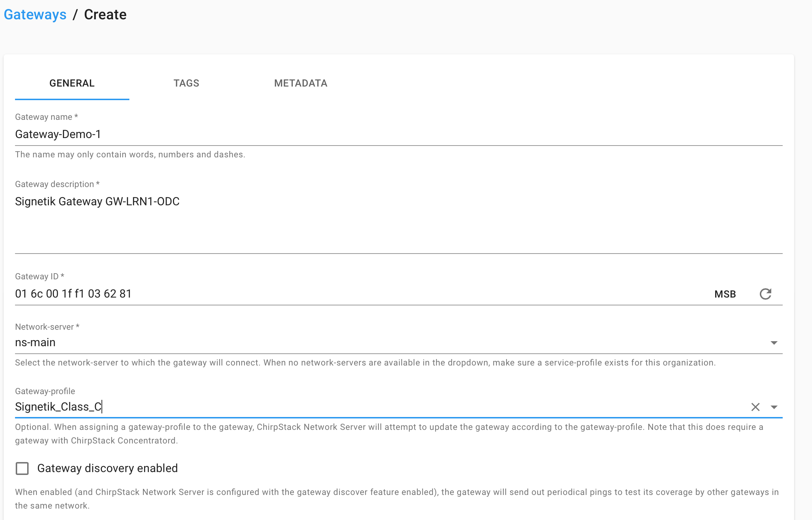Image resolution: width=812 pixels, height=520 pixels.
Task: Toggle the MSB byte order button
Action: pos(725,294)
